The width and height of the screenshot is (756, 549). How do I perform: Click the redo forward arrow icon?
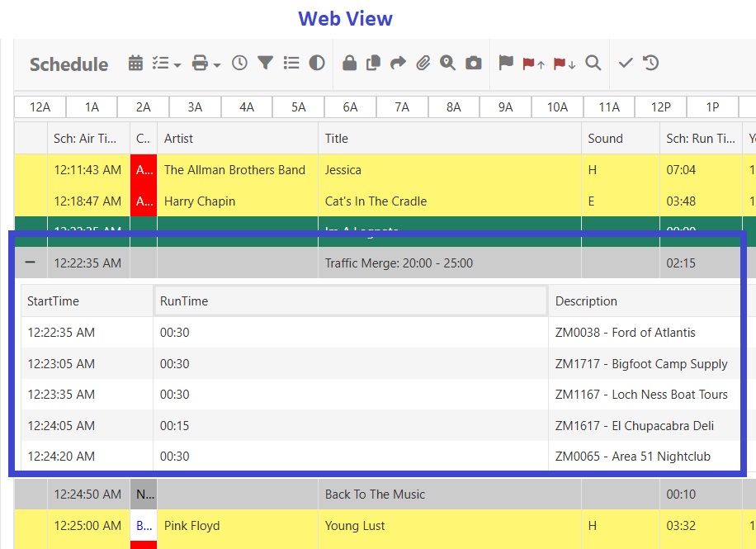click(398, 63)
